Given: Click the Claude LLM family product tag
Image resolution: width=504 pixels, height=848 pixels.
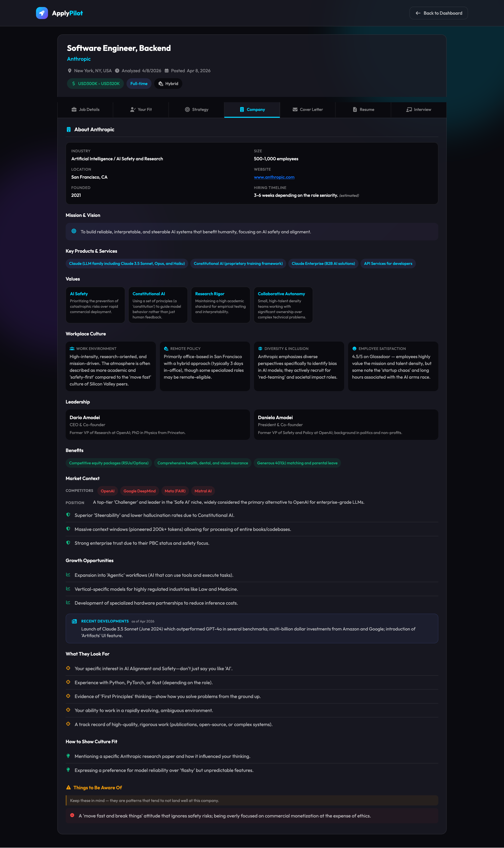Looking at the screenshot, I should coord(127,263).
